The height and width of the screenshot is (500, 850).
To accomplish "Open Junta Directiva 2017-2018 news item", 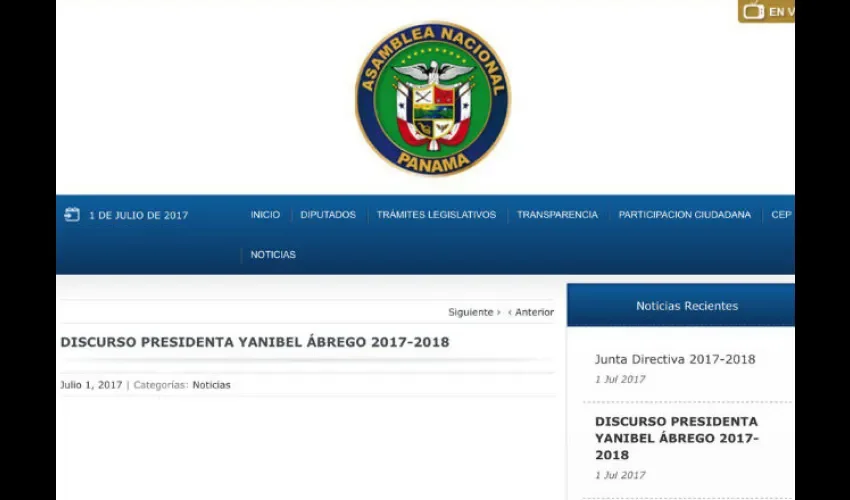I will pos(675,359).
